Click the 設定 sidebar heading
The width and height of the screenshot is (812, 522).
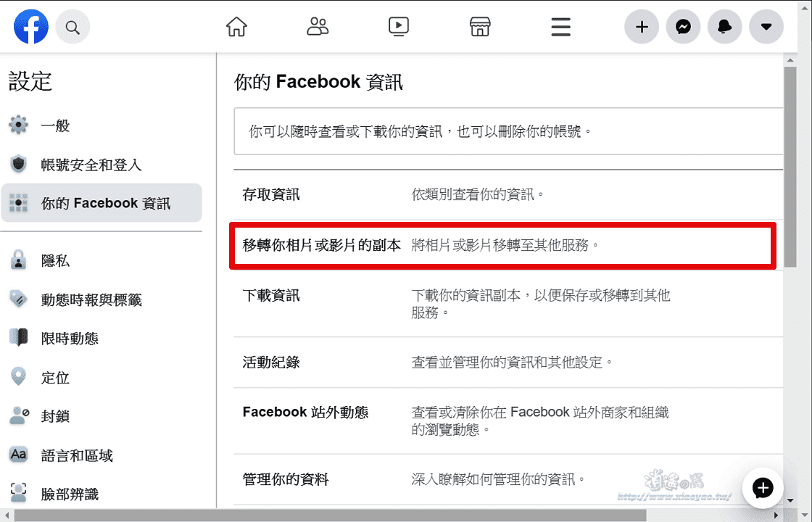[x=30, y=81]
